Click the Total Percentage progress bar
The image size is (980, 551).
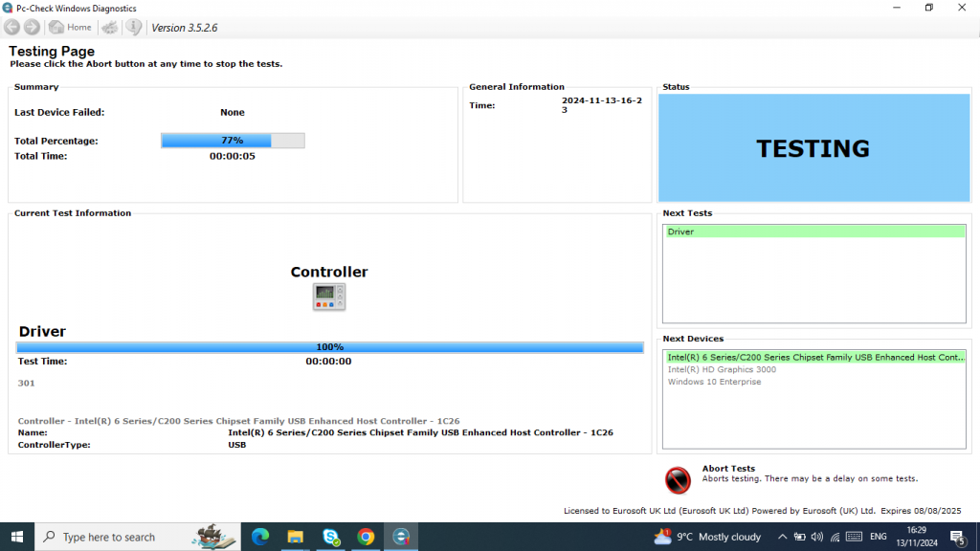[233, 141]
